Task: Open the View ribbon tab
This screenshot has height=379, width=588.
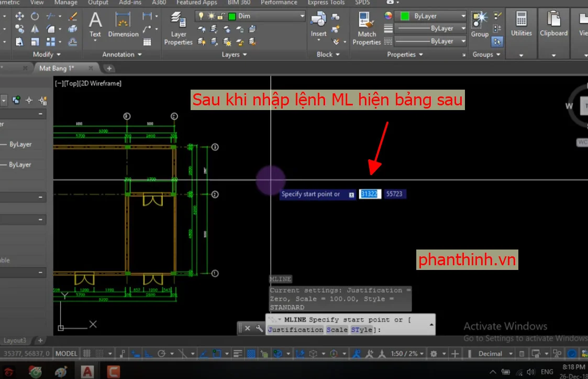Action: tap(37, 3)
